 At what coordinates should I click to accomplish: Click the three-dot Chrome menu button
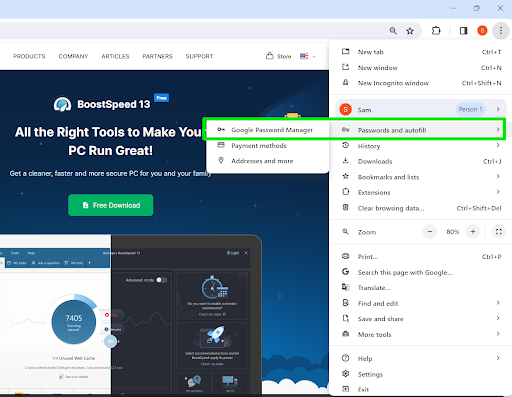(x=501, y=31)
